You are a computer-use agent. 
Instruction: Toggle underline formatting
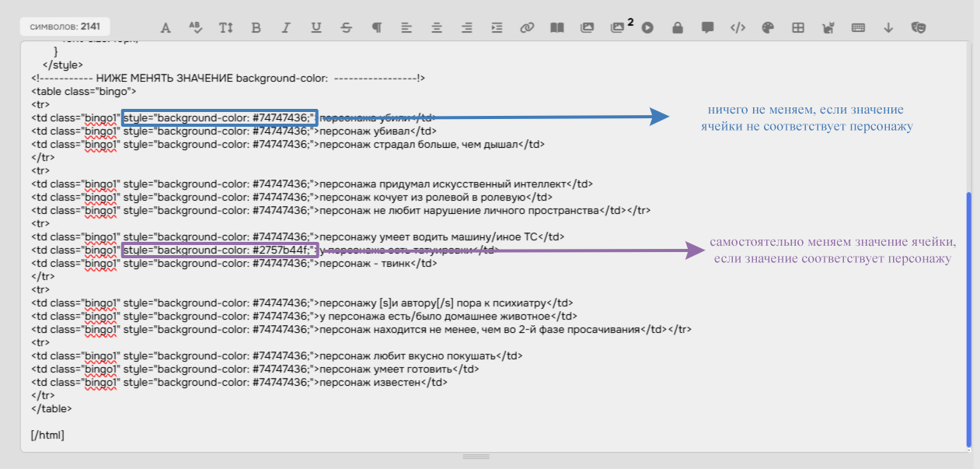(x=316, y=28)
